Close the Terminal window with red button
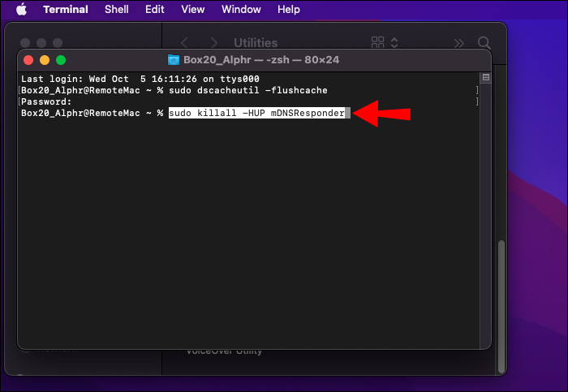This screenshot has height=392, width=568. [28, 60]
